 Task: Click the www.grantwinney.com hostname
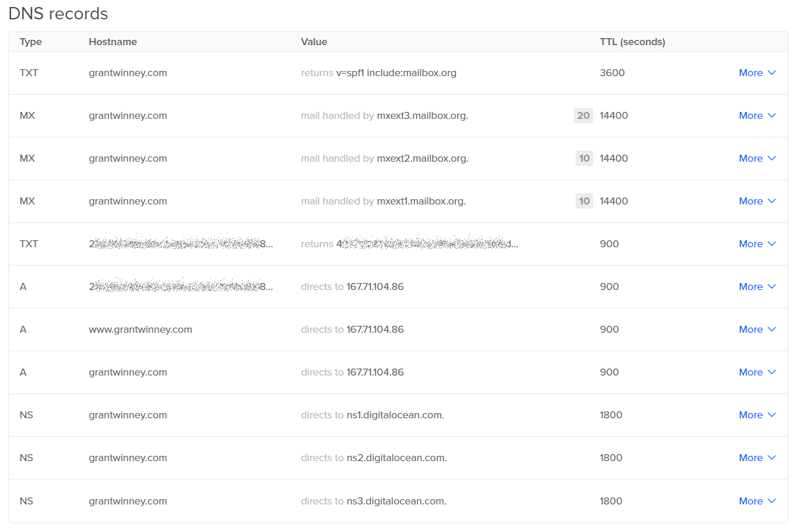140,329
